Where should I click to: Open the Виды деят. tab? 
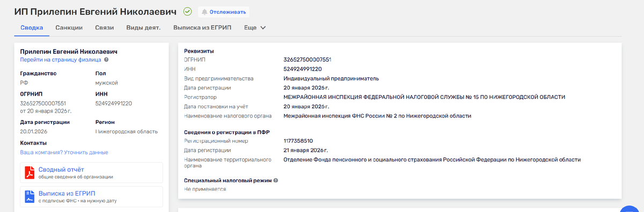click(143, 27)
